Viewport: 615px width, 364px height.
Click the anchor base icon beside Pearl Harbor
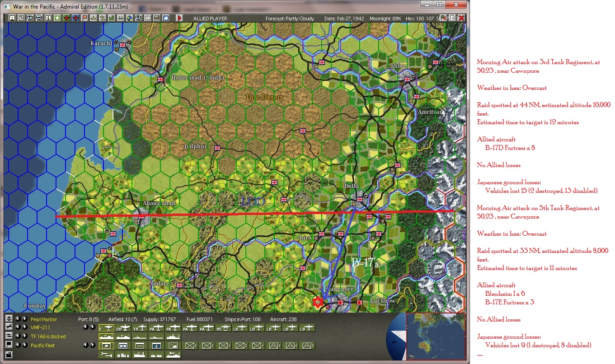[9, 319]
